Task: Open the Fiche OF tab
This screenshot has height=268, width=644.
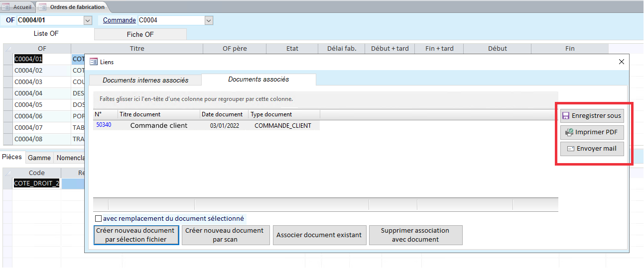Action: (140, 34)
